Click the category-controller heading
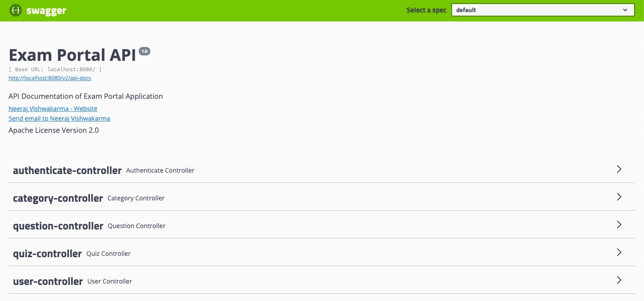 point(58,198)
